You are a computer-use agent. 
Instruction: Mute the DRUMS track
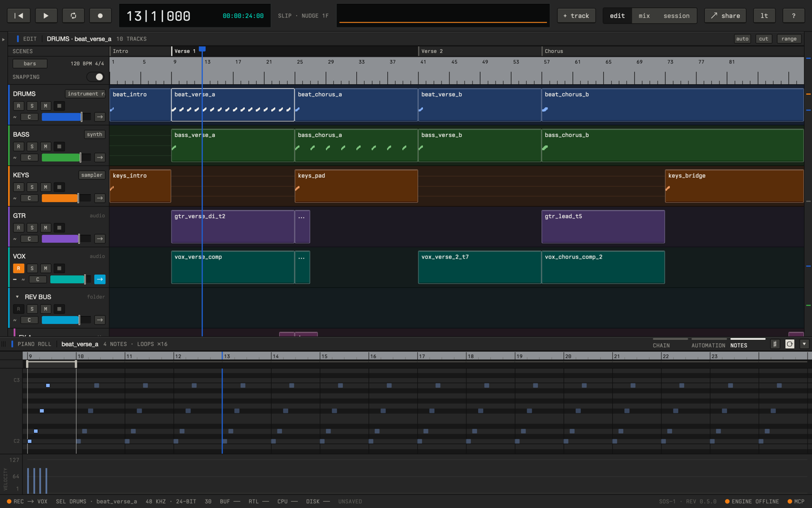coord(46,106)
